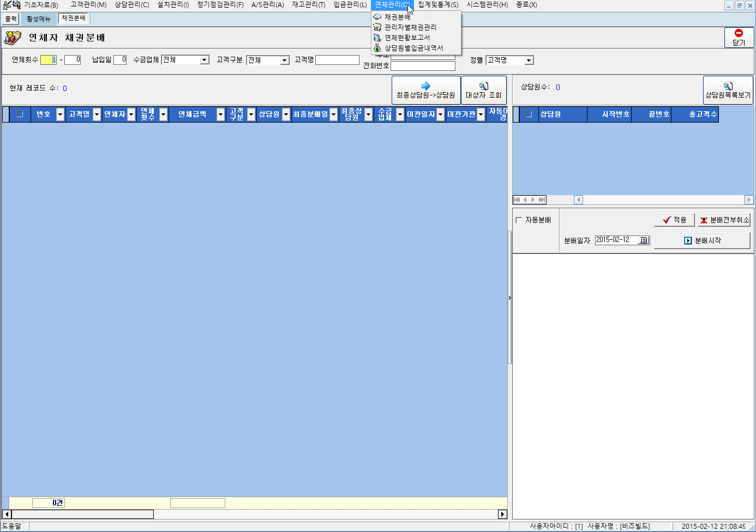Open the calendar icon beside 분배일자

click(644, 240)
